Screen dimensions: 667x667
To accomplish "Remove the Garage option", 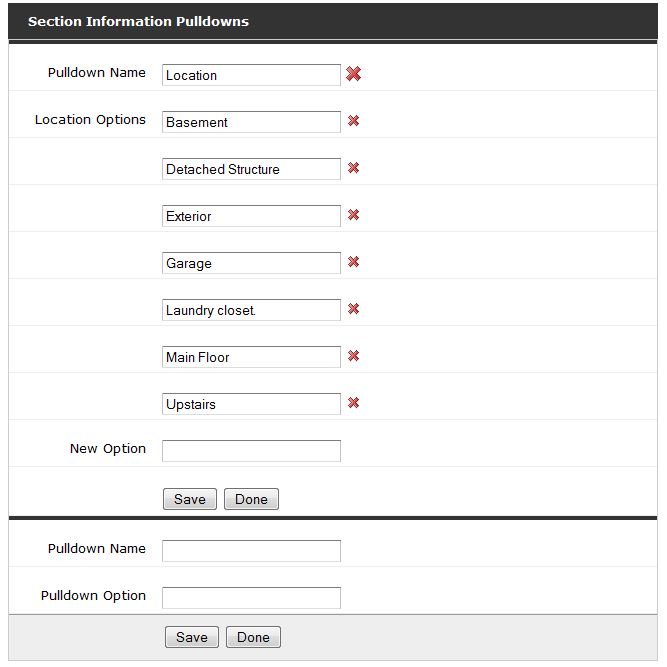I will pyautogui.click(x=353, y=262).
